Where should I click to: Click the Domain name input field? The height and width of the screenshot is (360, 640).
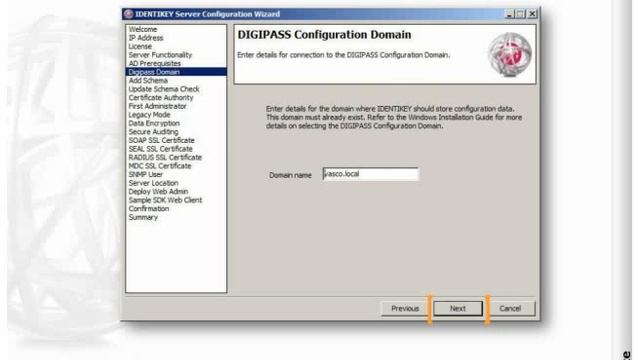[371, 174]
